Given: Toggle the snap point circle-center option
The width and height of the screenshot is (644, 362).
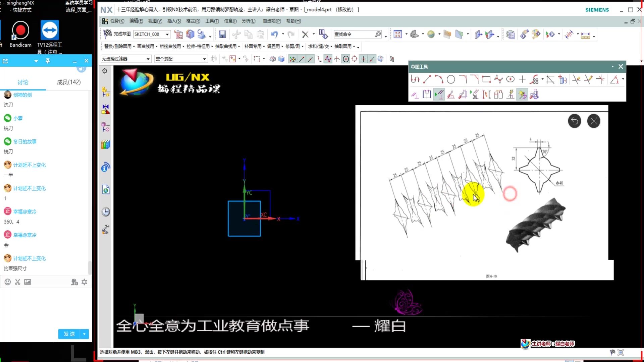Looking at the screenshot, I should point(345,59).
